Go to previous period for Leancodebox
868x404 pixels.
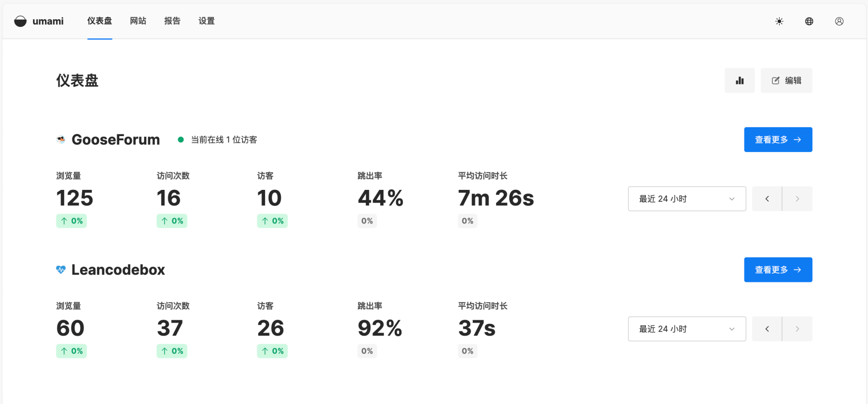[x=767, y=329]
